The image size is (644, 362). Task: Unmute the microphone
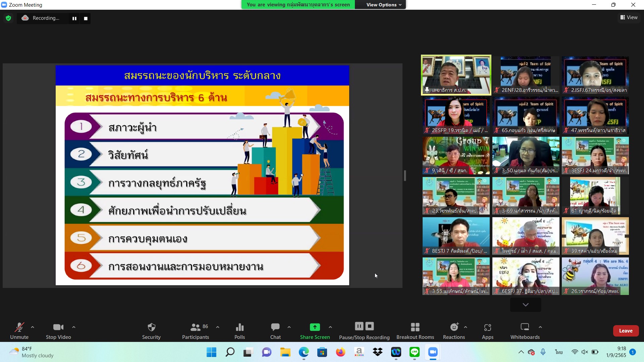tap(19, 330)
